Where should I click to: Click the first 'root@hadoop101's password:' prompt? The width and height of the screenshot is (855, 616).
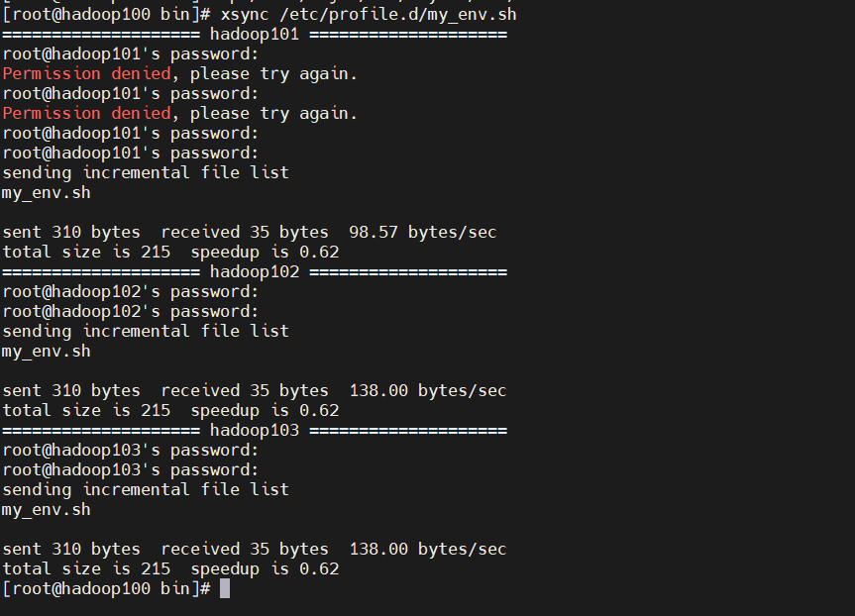(131, 53)
